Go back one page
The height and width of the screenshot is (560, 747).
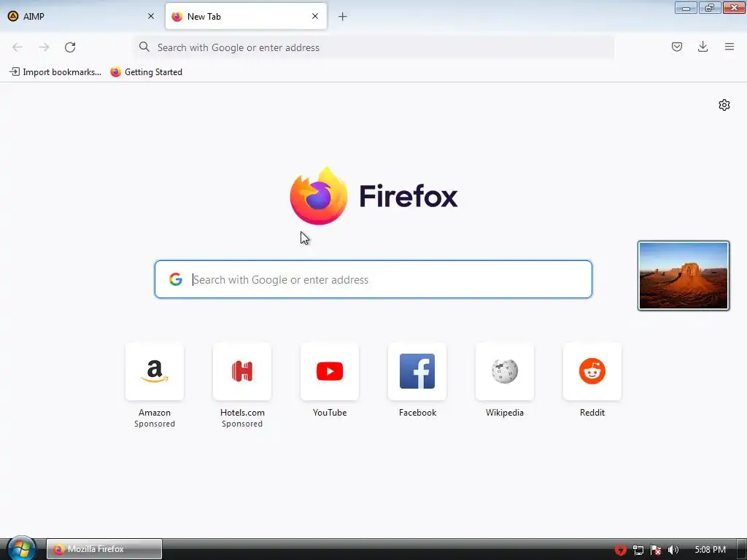[x=18, y=47]
